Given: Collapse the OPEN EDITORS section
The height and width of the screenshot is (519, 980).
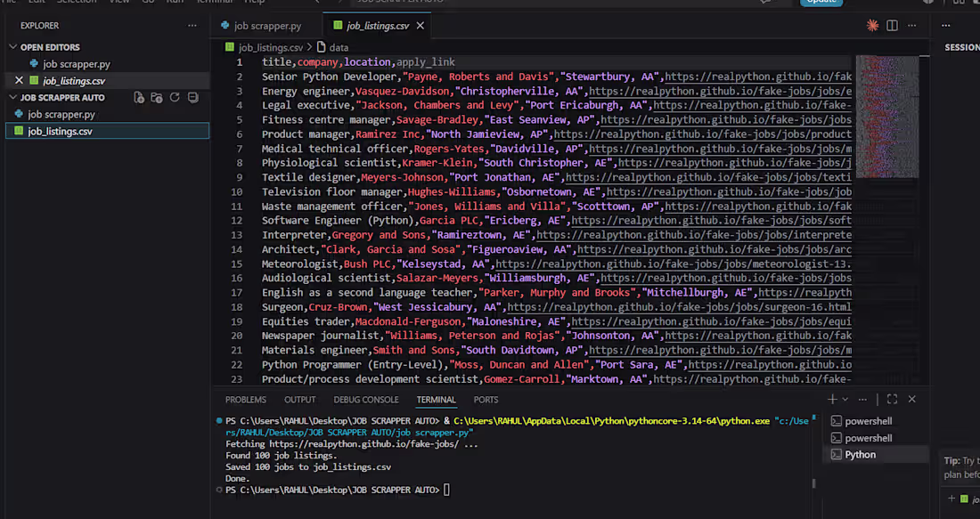Looking at the screenshot, I should (12, 47).
